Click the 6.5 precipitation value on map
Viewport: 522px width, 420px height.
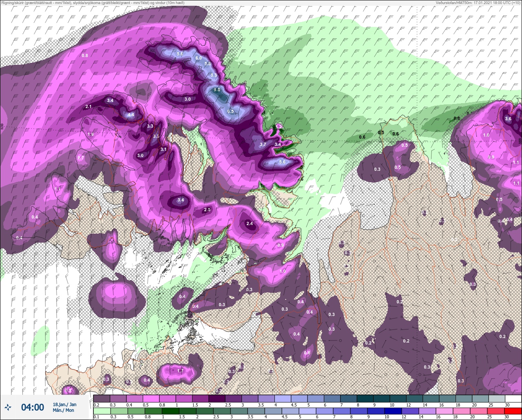230,111
